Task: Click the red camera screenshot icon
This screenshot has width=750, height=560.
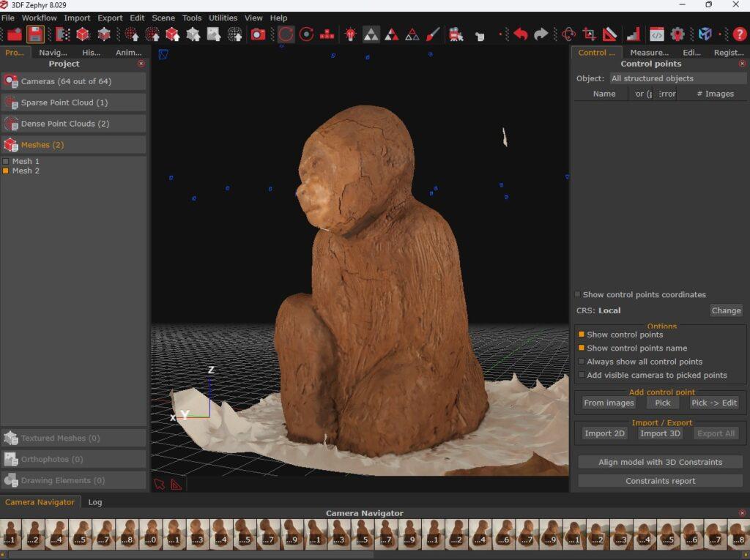Action: tap(258, 34)
